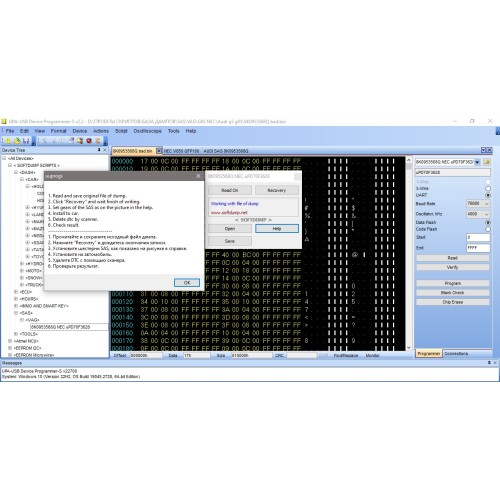Image resolution: width=500 pixels, height=500 pixels.
Task: Click the End address input field
Action: pyautogui.click(x=478, y=248)
